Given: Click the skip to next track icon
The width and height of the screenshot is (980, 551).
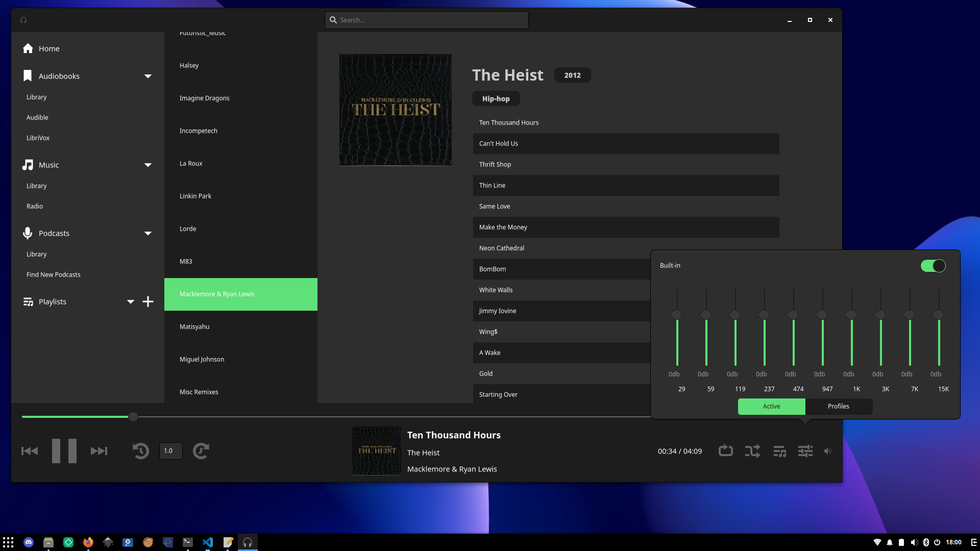Looking at the screenshot, I should tap(99, 451).
